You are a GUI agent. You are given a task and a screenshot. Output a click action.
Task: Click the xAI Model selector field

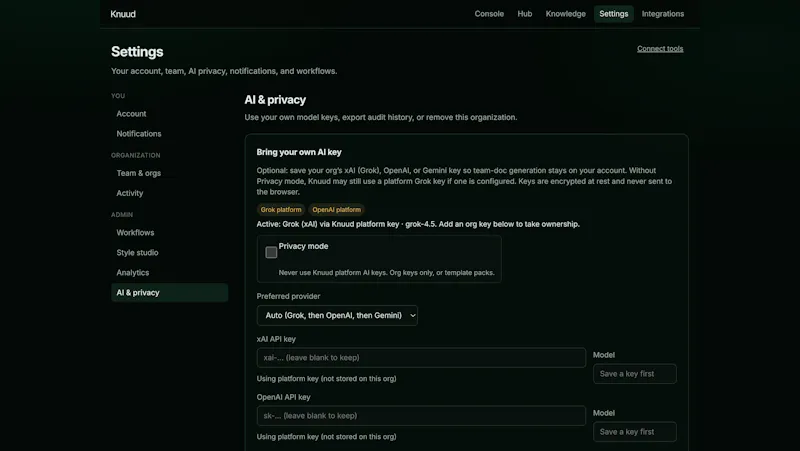pyautogui.click(x=635, y=374)
